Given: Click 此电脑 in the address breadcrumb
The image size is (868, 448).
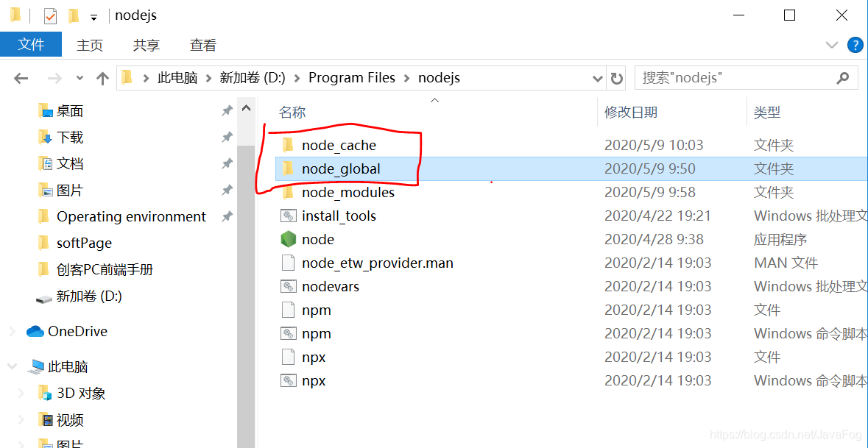Looking at the screenshot, I should pos(177,79).
